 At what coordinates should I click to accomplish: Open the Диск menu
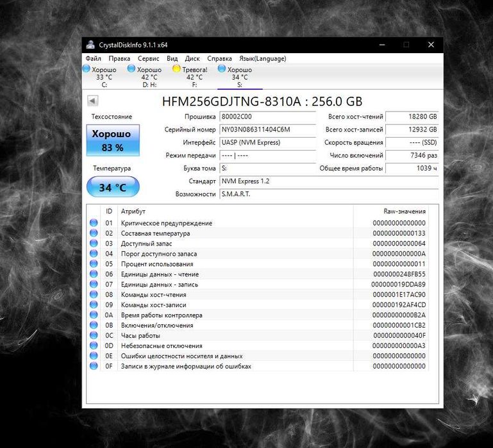(192, 58)
